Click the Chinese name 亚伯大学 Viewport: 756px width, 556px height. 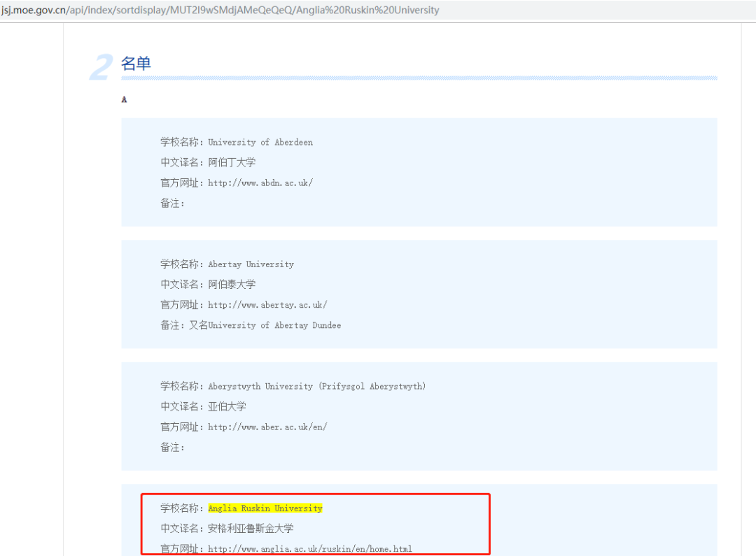[227, 406]
